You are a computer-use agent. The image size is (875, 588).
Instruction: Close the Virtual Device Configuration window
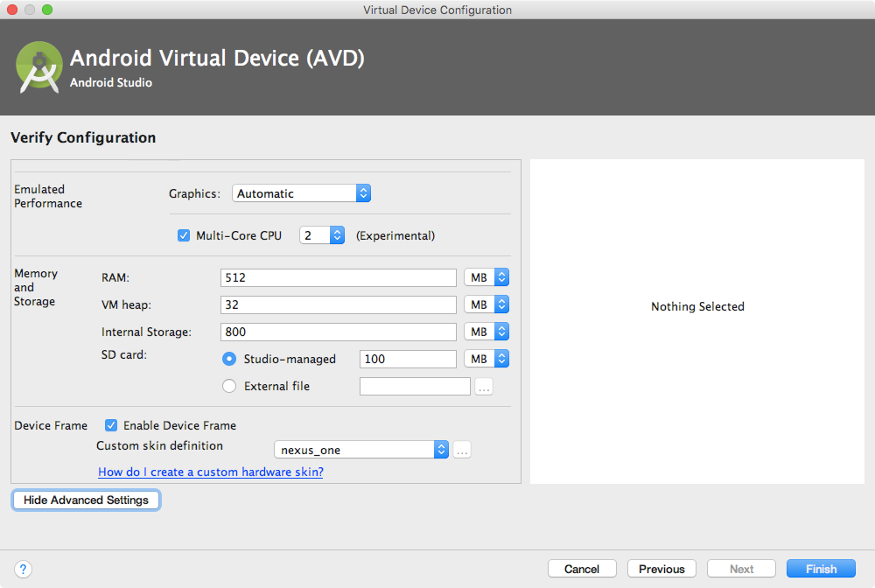pyautogui.click(x=12, y=10)
